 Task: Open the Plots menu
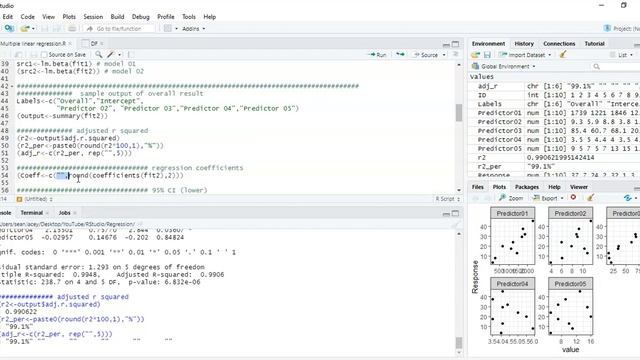click(69, 17)
